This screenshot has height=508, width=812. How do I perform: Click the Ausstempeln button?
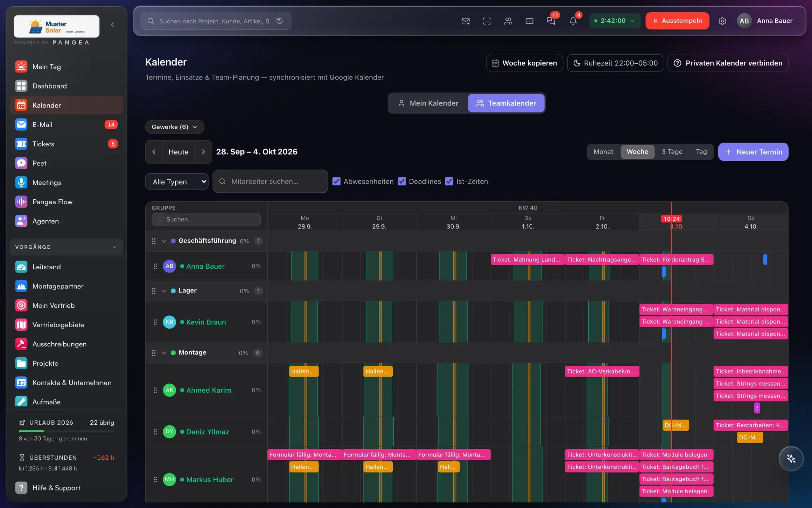coord(677,21)
